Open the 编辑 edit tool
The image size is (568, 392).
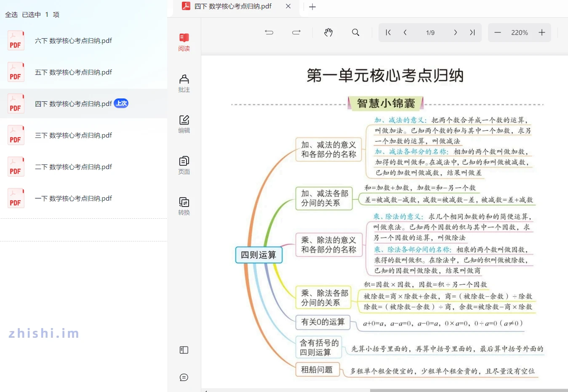[184, 124]
